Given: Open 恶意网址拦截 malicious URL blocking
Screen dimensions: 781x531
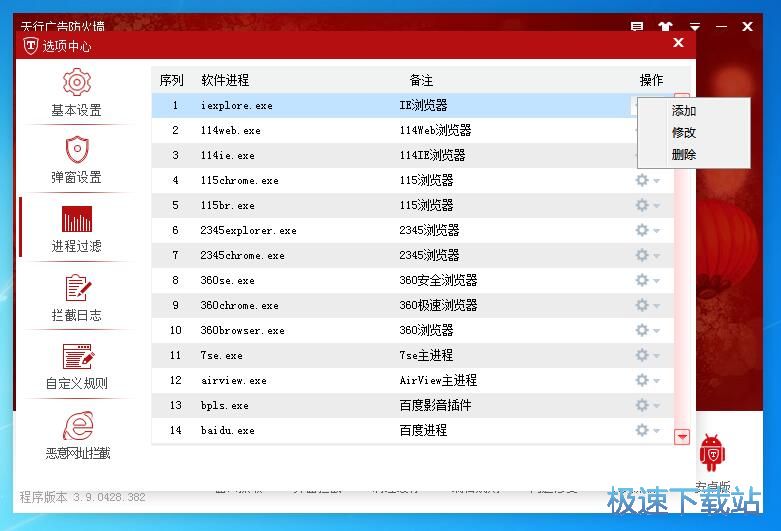Looking at the screenshot, I should coord(78,435).
